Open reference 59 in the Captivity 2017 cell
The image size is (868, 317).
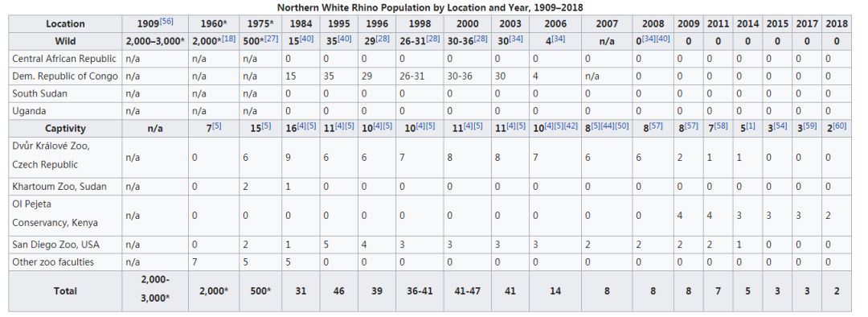(811, 126)
